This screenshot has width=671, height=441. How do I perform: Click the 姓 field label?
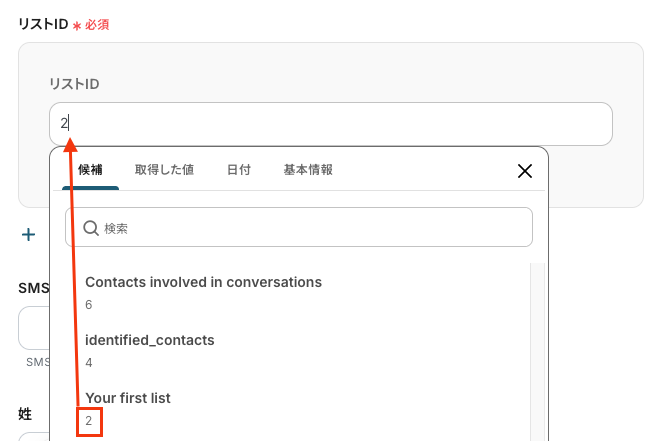coord(25,412)
